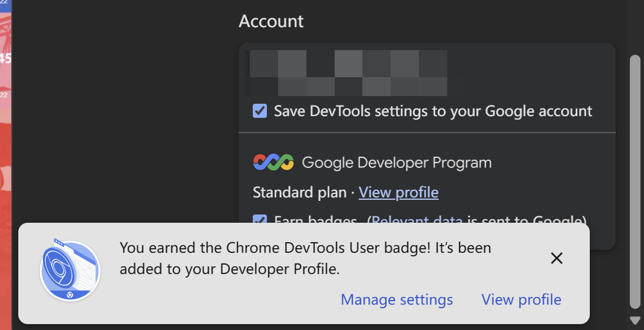Uncheck Save DevTools settings to Google account
644x330 pixels.
[x=260, y=111]
